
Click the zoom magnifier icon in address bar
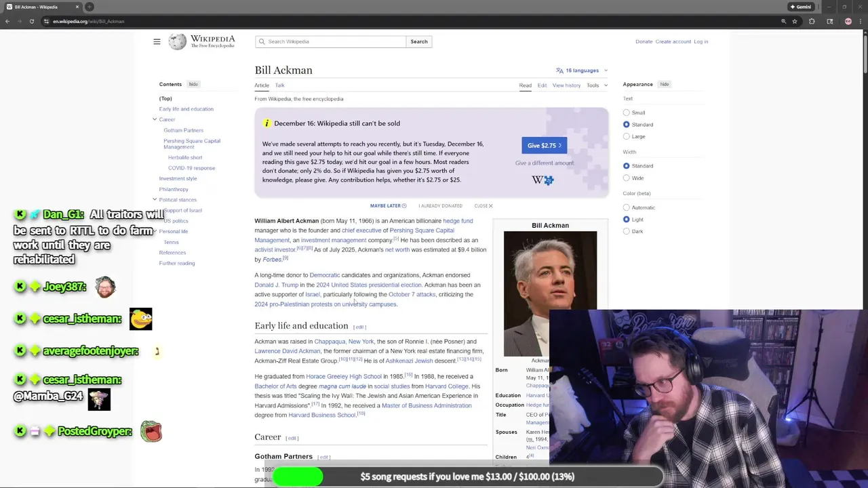point(783,21)
